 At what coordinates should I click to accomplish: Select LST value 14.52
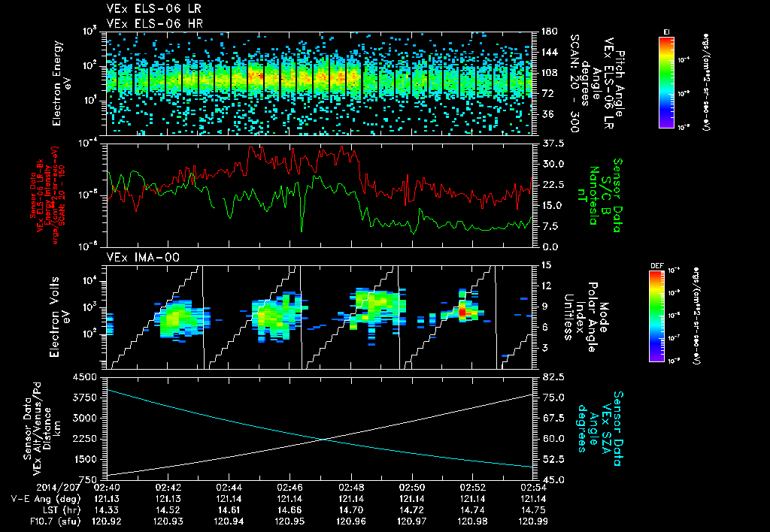pyautogui.click(x=168, y=510)
